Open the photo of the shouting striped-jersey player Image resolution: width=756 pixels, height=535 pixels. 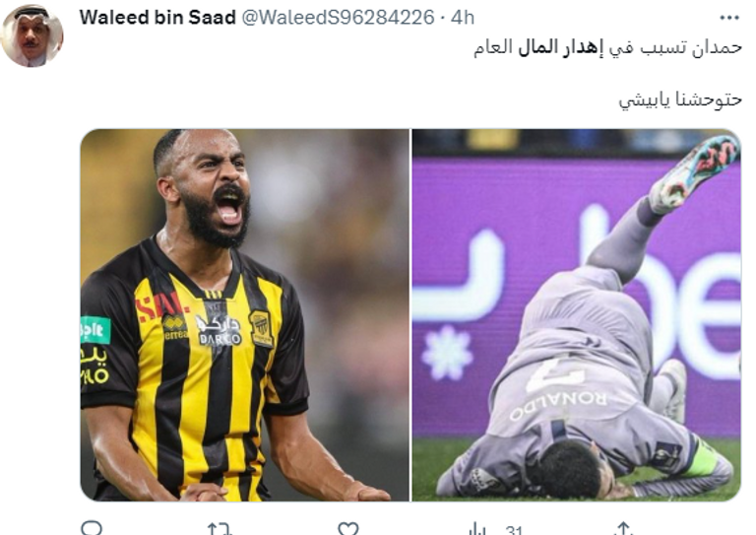coord(244,315)
